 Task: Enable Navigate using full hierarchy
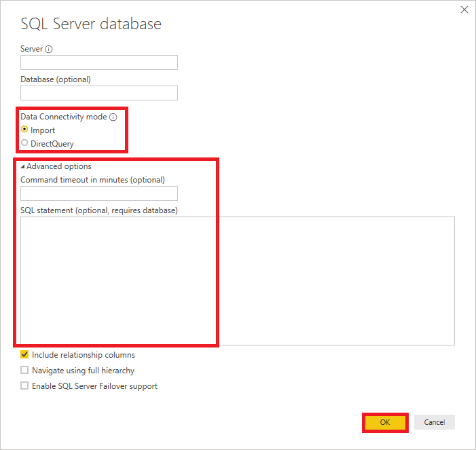click(x=24, y=370)
